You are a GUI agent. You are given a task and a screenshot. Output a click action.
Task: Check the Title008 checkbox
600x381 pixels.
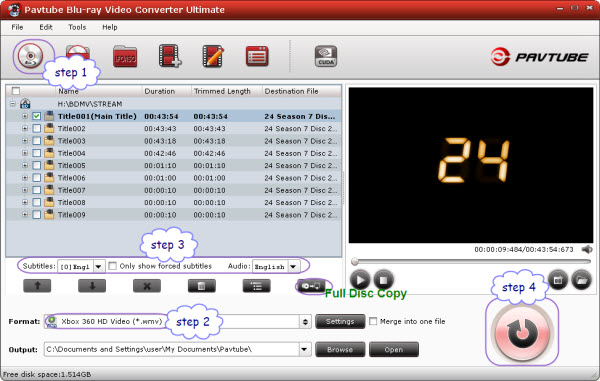pyautogui.click(x=37, y=202)
